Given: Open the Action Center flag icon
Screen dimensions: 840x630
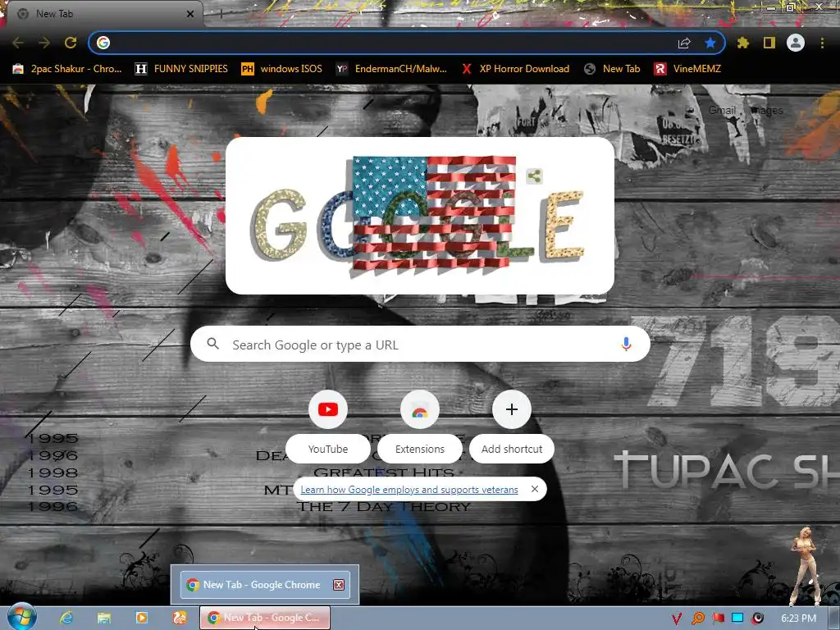Looking at the screenshot, I should tap(719, 619).
